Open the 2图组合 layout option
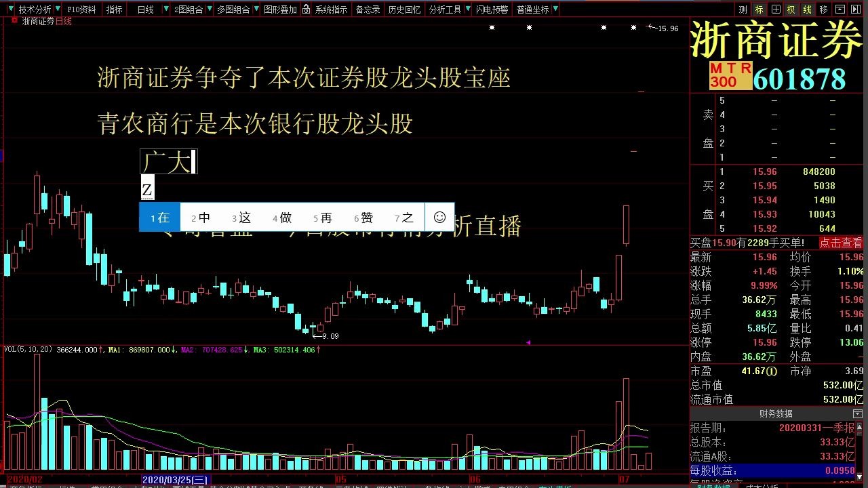The image size is (868, 488). tap(189, 9)
